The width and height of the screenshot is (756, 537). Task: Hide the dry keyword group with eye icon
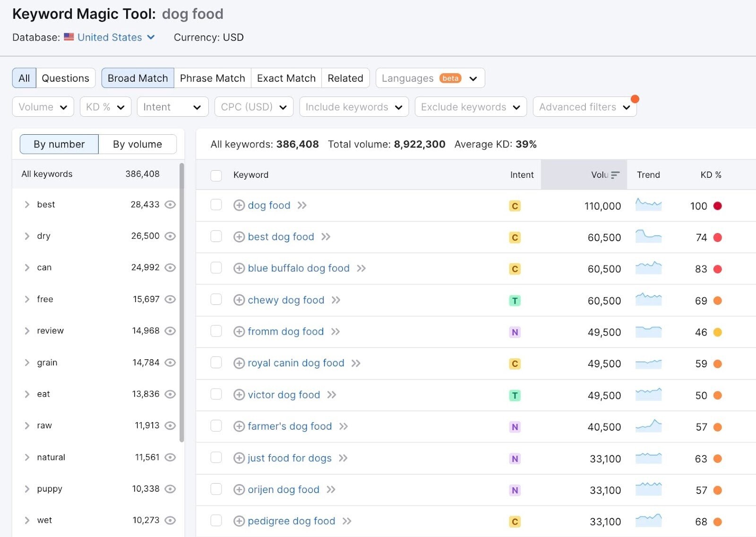[x=170, y=236]
